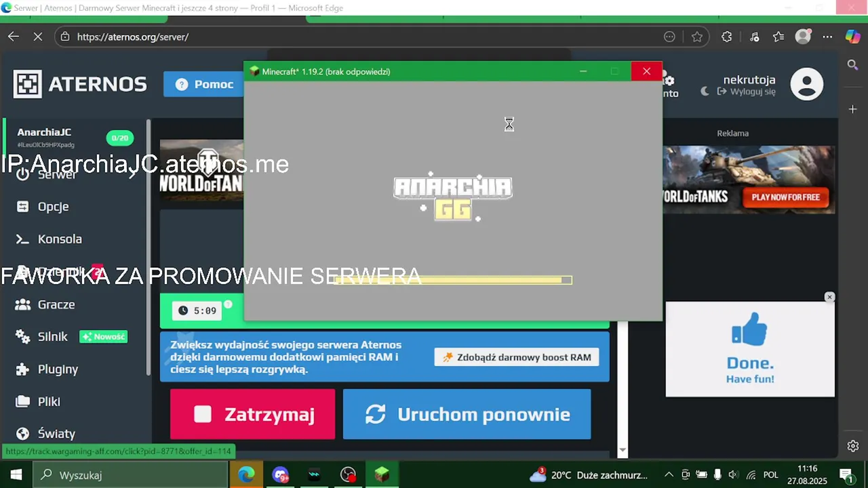Click the microphone tray icon
The height and width of the screenshot is (488, 868).
pos(717,475)
